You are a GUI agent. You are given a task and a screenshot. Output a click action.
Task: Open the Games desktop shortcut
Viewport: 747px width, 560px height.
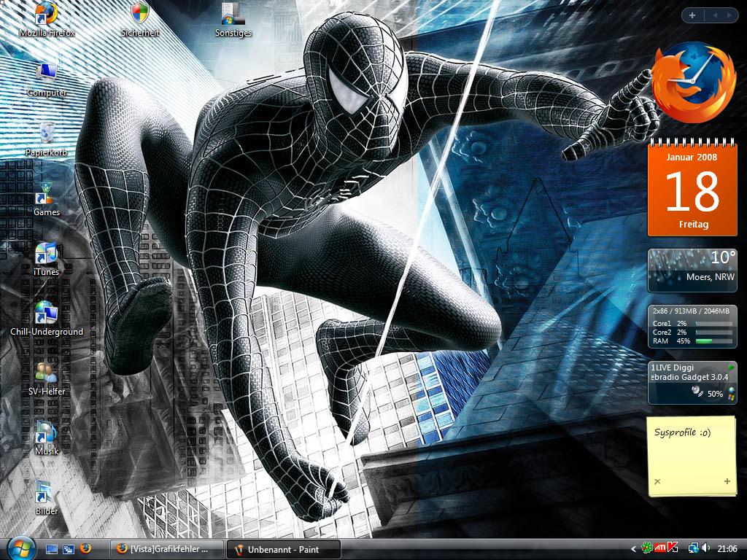click(47, 200)
